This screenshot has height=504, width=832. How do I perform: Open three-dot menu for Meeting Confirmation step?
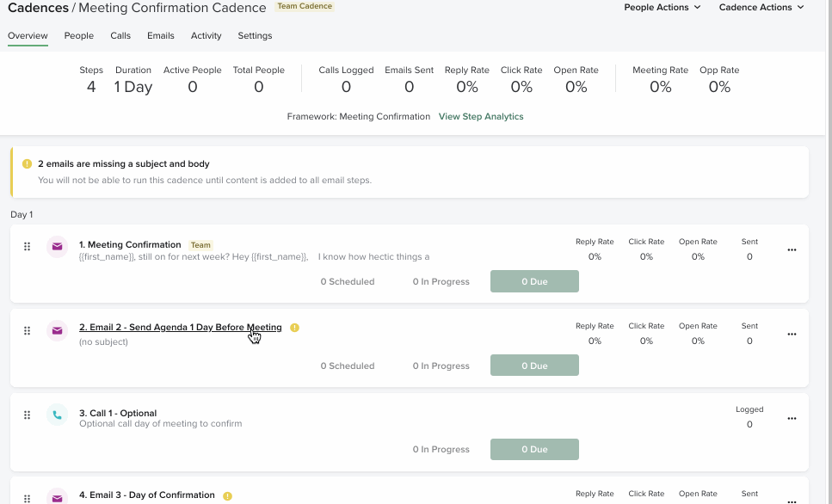pyautogui.click(x=792, y=250)
